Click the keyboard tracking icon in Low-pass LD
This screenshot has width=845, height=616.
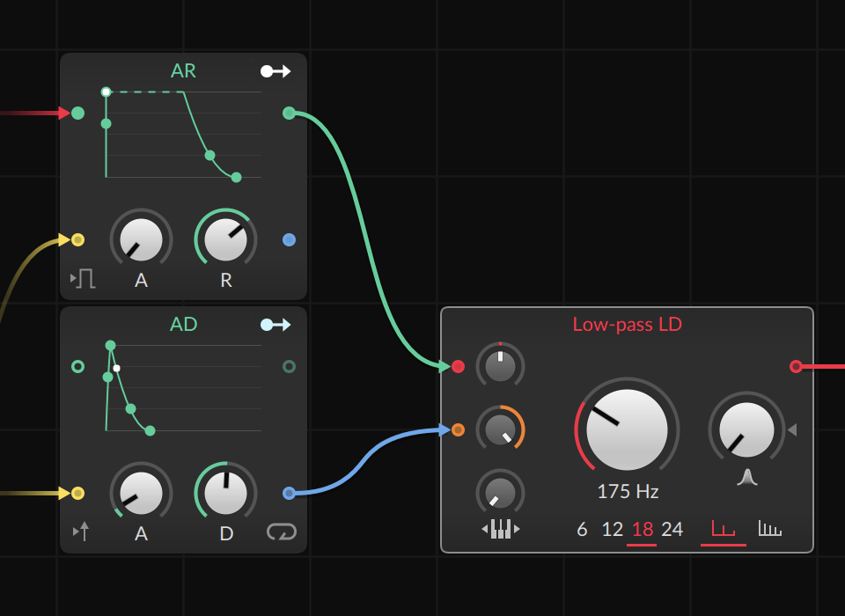tap(500, 528)
